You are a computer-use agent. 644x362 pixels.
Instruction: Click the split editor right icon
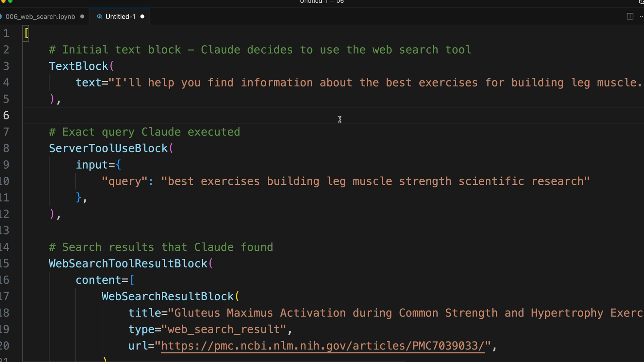(x=630, y=16)
